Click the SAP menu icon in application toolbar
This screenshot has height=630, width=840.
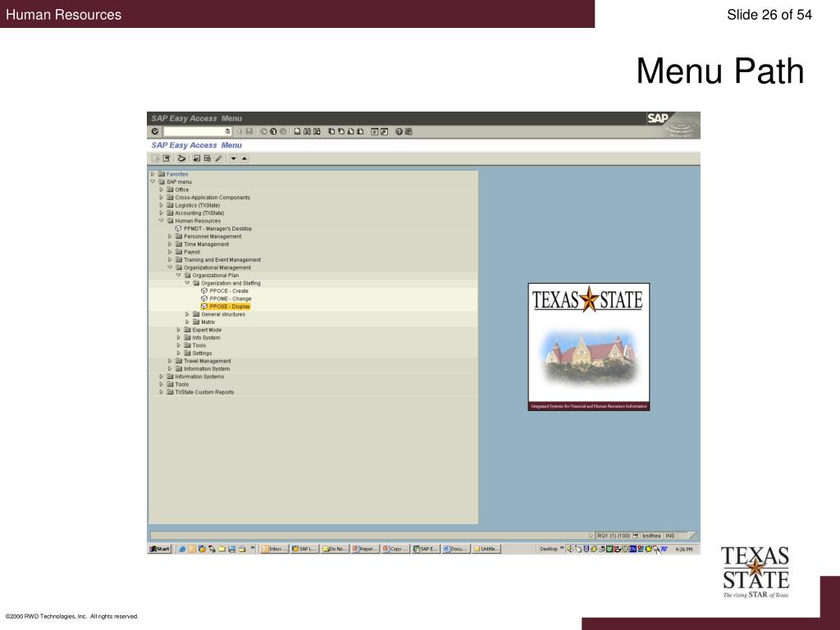[166, 158]
